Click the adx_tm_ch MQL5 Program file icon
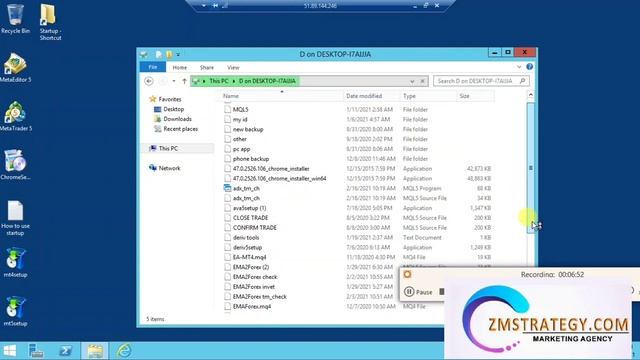This screenshot has width=640, height=360. click(227, 188)
